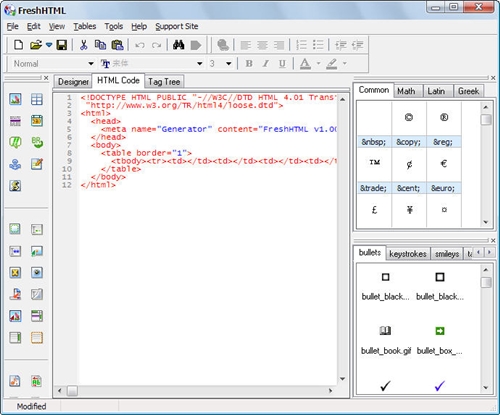
Task: Open the recent files dropdown arrow next to Open
Action: click(x=49, y=45)
